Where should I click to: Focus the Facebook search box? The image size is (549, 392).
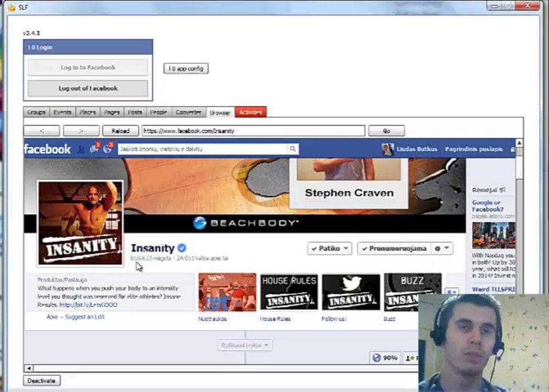pos(203,149)
